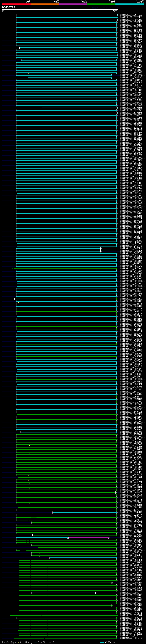Select the UniRef100_P21670 label
This screenshot has width=146, height=644.
coord(131,236)
